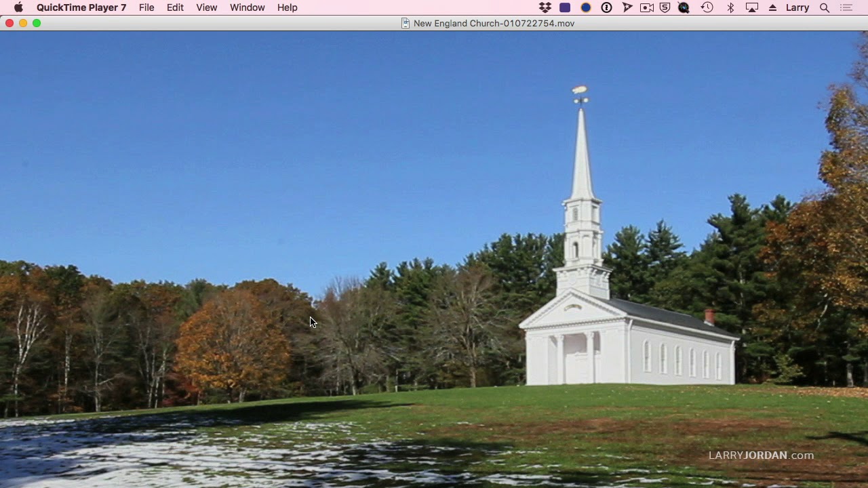Screen dimensions: 868x488
Task: Minimize the movie window
Action: click(x=23, y=23)
